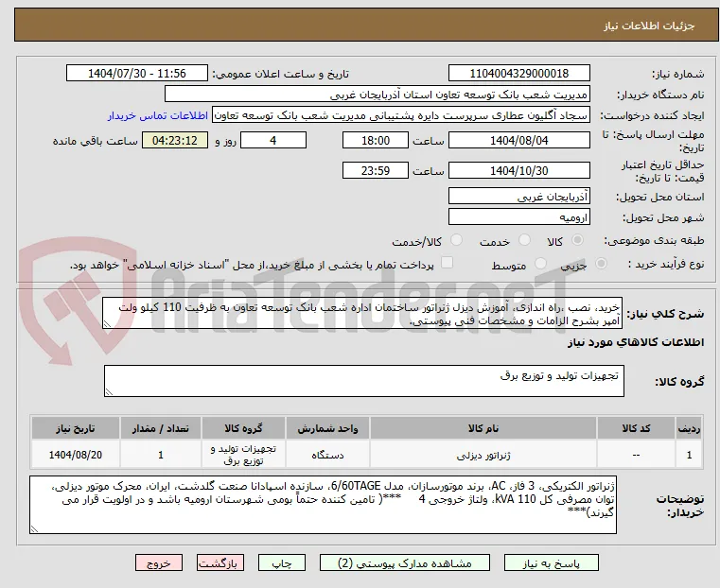The height and width of the screenshot is (588, 720).
Task: Click the announcement date field 1404/07/30 - 11:56
Action: click(137, 74)
